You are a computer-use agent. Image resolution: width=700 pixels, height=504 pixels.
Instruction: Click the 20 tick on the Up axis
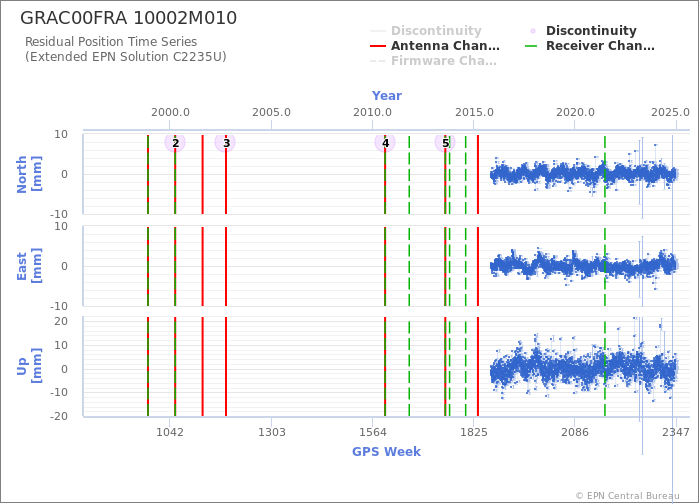pos(61,321)
